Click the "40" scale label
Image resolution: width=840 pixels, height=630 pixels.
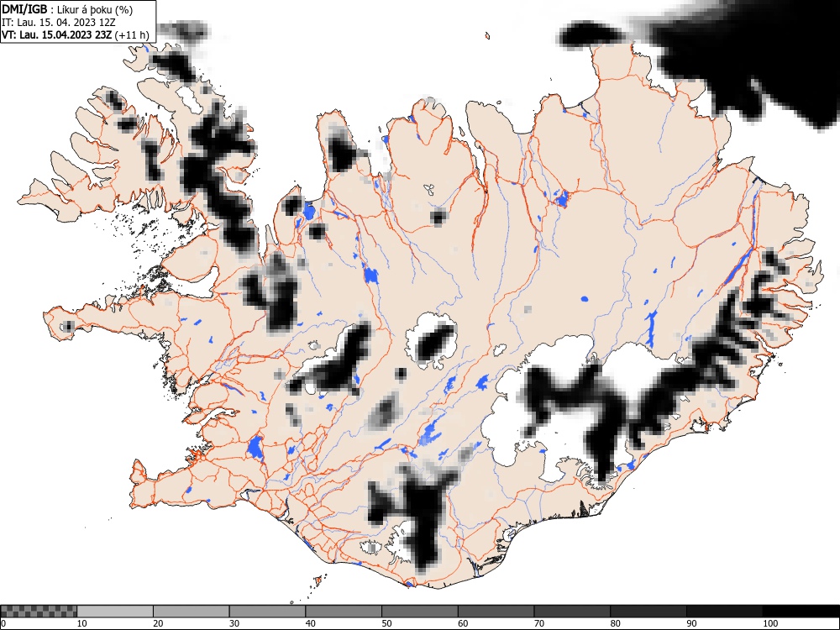pos(310,623)
